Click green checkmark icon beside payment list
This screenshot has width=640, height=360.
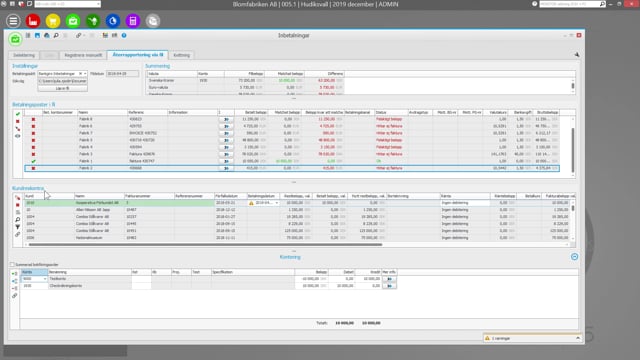click(x=18, y=114)
